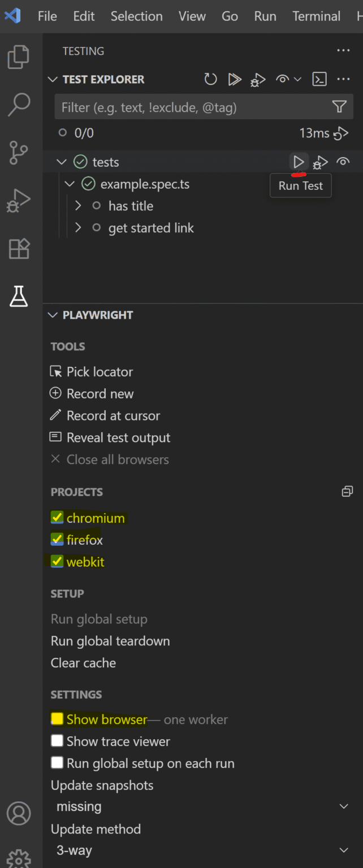Select the Testing flask icon in activity bar
This screenshot has width=363, height=868.
[x=20, y=296]
